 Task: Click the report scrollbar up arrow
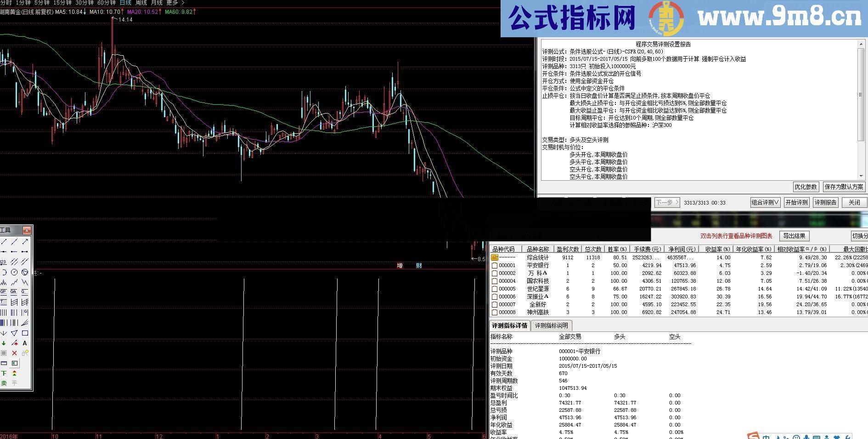pos(861,44)
